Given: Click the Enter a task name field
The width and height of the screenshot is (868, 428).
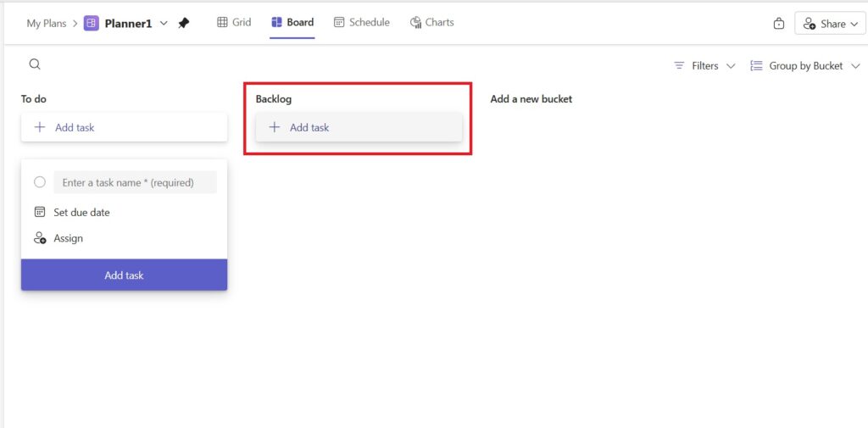Looking at the screenshot, I should pos(135,182).
